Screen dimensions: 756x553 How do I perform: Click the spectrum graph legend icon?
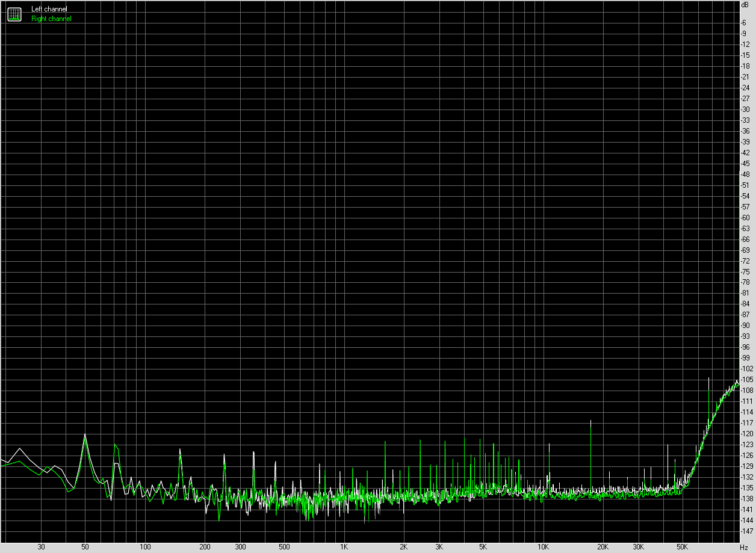tap(14, 14)
